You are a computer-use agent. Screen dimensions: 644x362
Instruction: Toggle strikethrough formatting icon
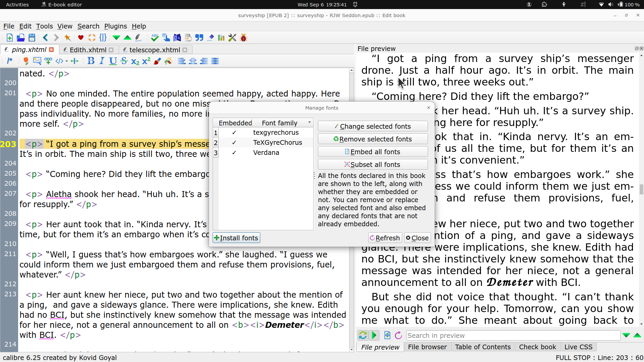(124, 61)
